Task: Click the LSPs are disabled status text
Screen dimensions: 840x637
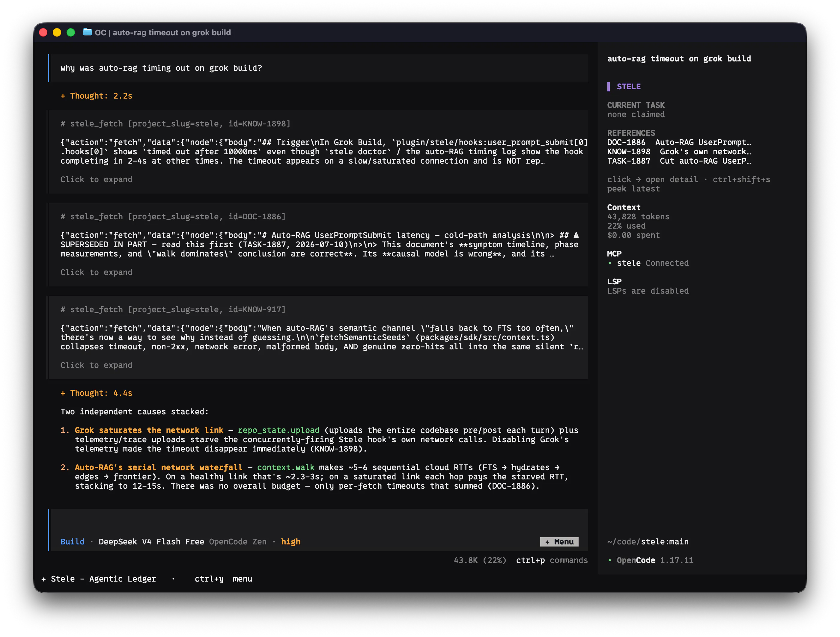Action: coord(648,291)
